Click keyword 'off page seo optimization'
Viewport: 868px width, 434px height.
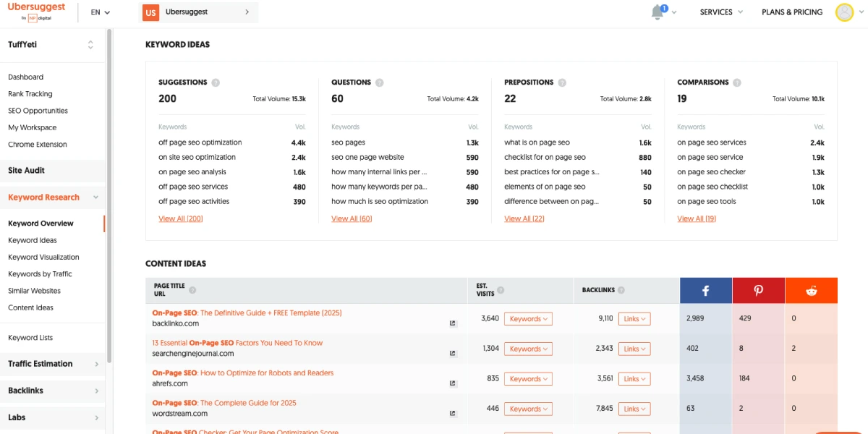pyautogui.click(x=200, y=142)
